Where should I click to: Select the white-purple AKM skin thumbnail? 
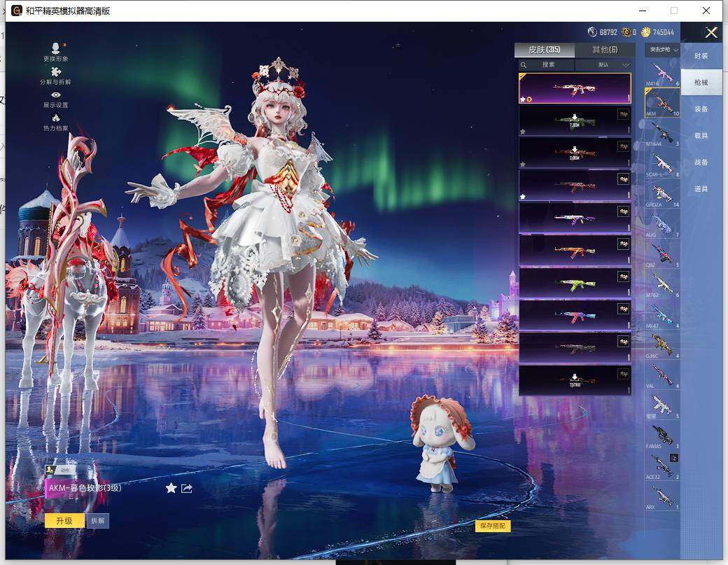[x=575, y=218]
